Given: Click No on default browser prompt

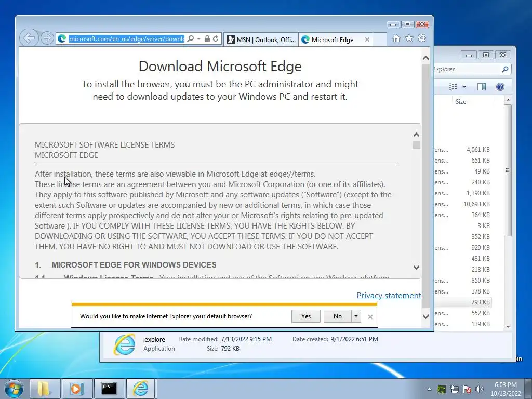Looking at the screenshot, I should point(338,316).
